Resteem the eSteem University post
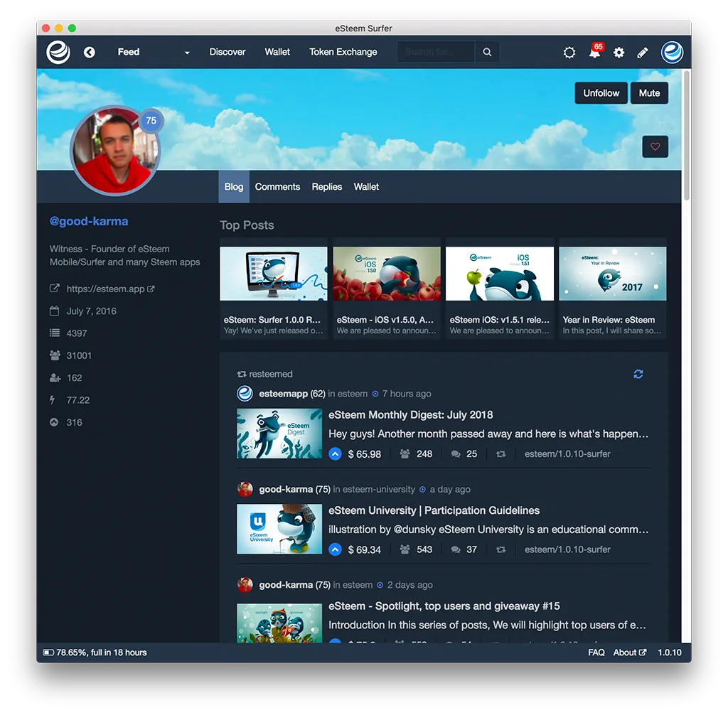The height and width of the screenshot is (715, 728). click(500, 549)
